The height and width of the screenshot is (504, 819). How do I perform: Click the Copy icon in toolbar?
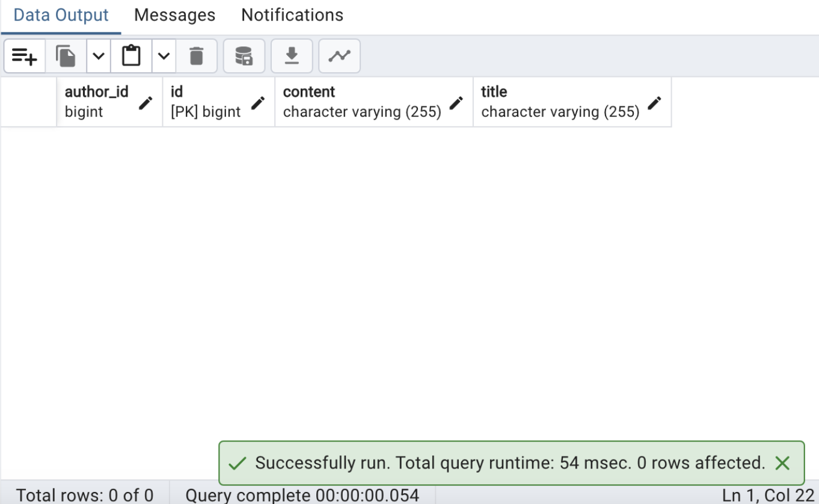pyautogui.click(x=66, y=57)
